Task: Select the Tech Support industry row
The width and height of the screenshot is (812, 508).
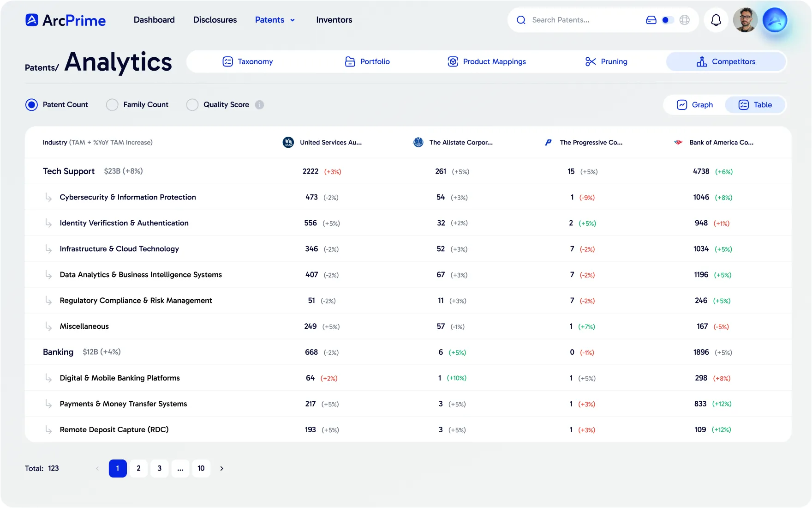Action: pyautogui.click(x=408, y=171)
